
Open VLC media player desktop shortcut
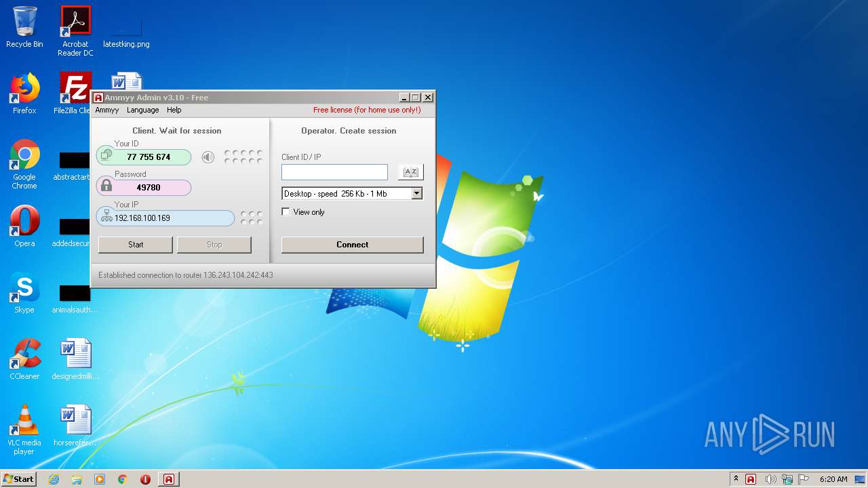tap(24, 430)
